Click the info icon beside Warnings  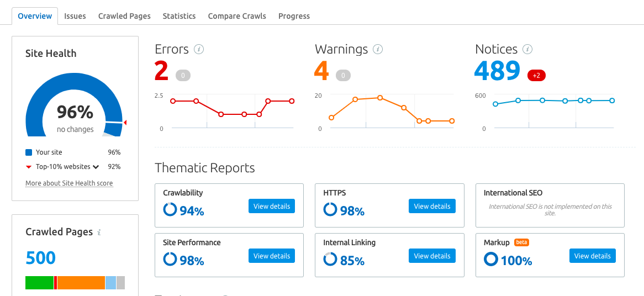pyautogui.click(x=378, y=49)
